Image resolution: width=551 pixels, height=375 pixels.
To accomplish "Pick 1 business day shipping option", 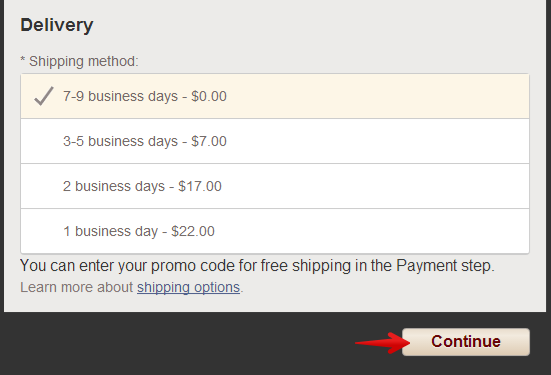I will click(x=275, y=231).
